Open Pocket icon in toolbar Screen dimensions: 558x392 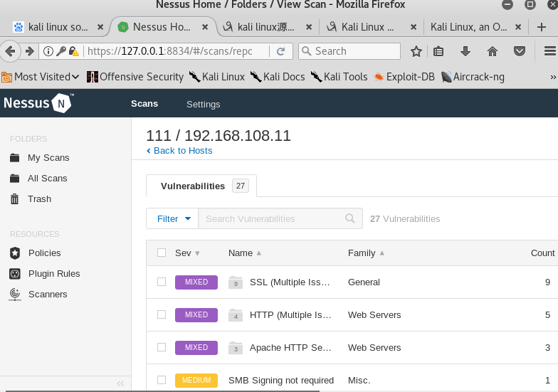[520, 51]
